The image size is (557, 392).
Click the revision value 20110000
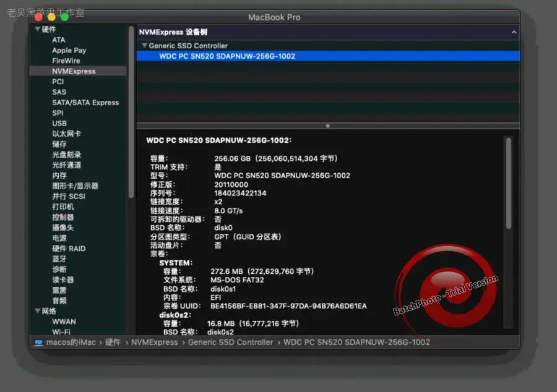tap(231, 184)
